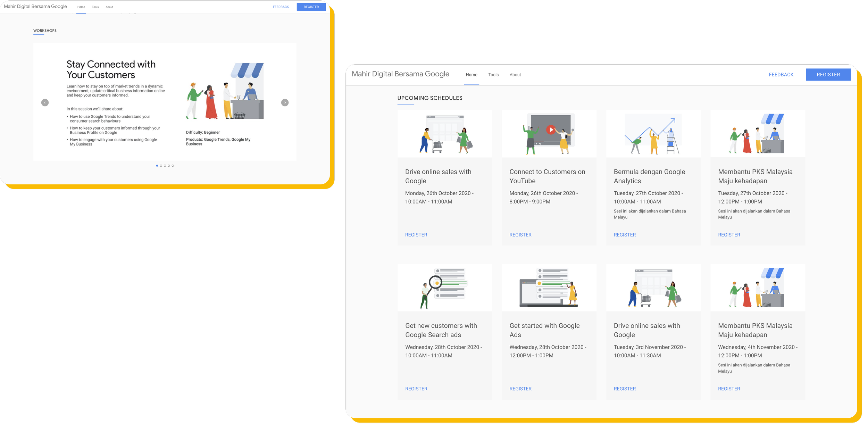Go to the previous workshop carousel slide
868x433 pixels.
tap(45, 102)
